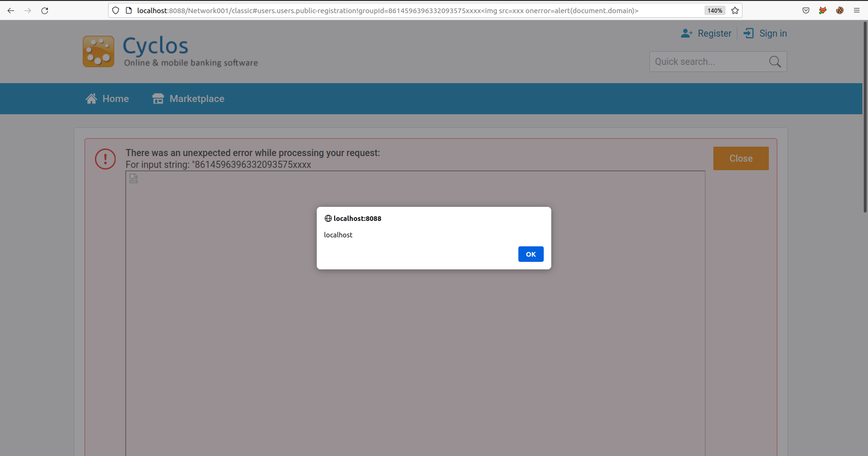
Task: Go to the Marketplace menu
Action: click(188, 99)
